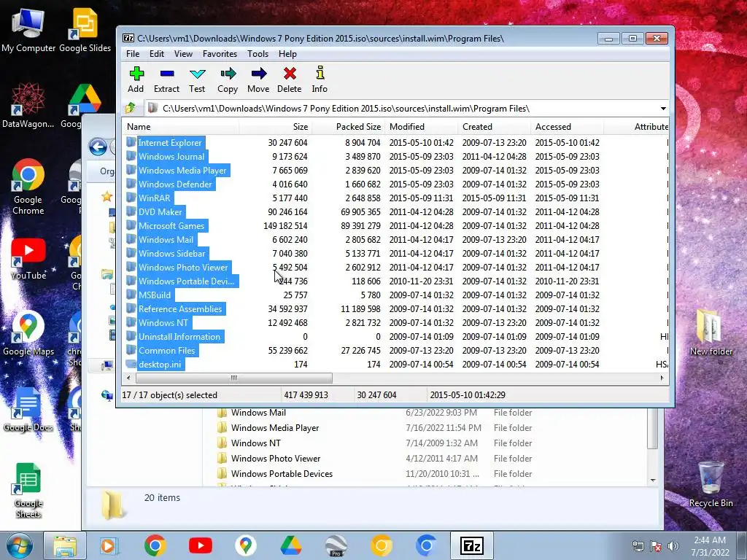The width and height of the screenshot is (747, 560).
Task: Click the horizontal scrollbar thumb in 7-Zip
Action: (234, 378)
